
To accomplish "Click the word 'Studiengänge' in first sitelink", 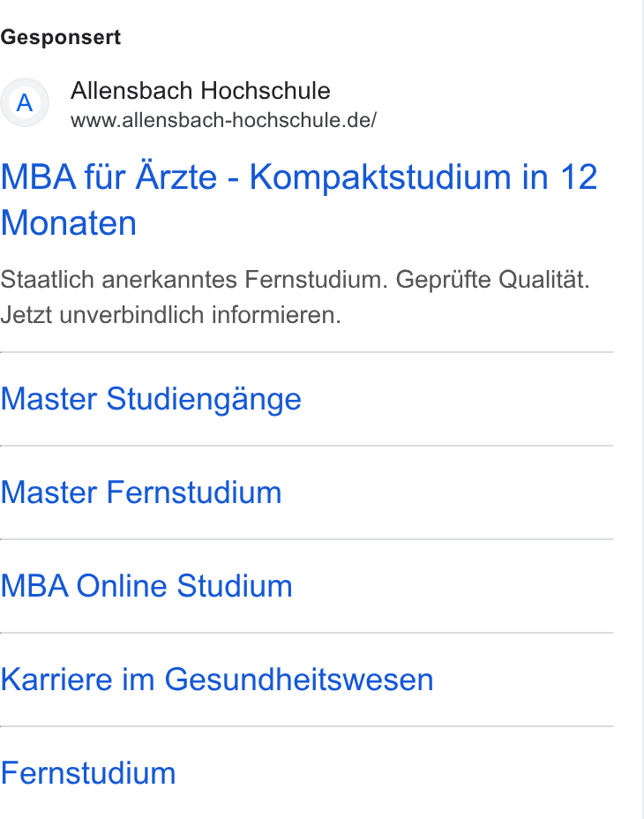I will pyautogui.click(x=204, y=399).
